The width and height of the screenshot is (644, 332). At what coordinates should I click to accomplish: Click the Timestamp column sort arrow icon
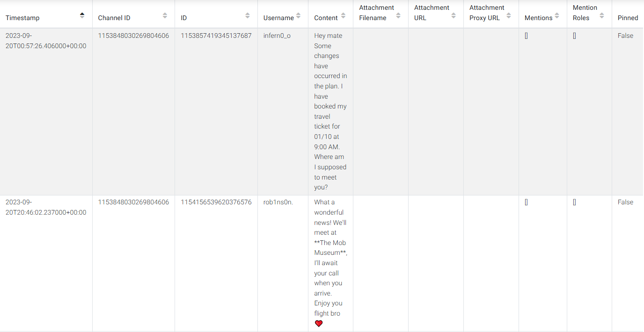pyautogui.click(x=82, y=15)
